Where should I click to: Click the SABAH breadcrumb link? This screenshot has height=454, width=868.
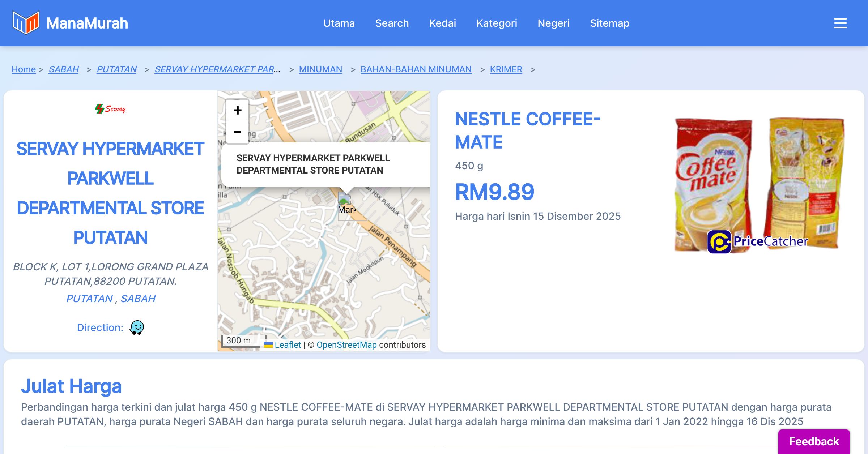click(64, 69)
